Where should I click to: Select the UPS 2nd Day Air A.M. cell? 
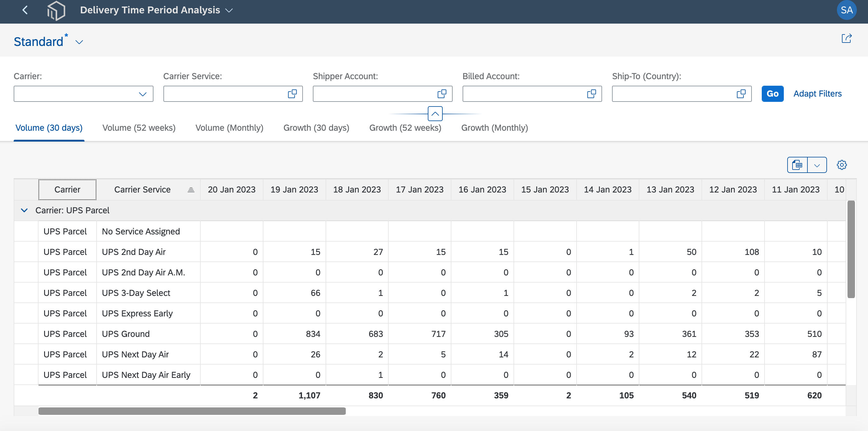point(148,272)
